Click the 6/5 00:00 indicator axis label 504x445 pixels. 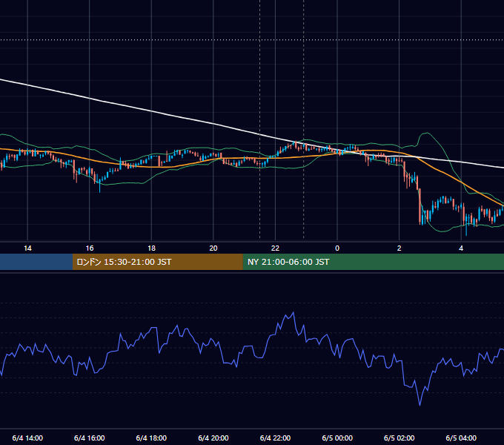[337, 438]
